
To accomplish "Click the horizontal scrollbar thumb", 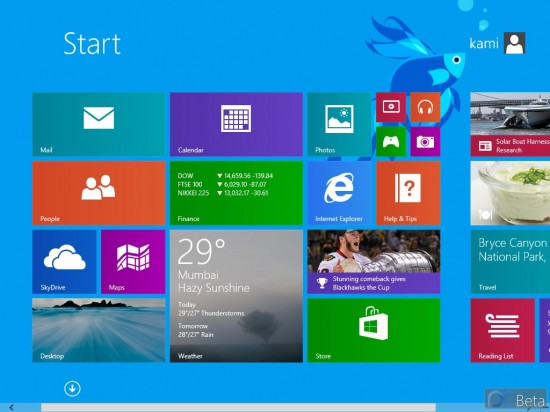I will click(238, 407).
